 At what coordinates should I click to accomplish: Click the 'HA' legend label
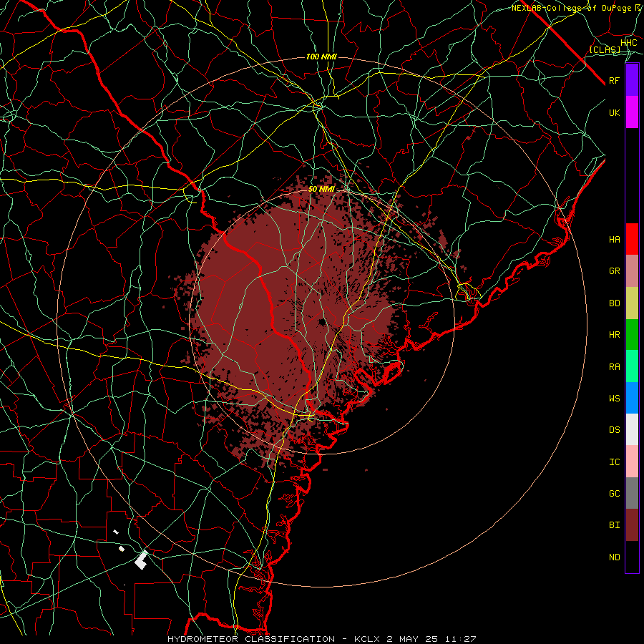(615, 240)
